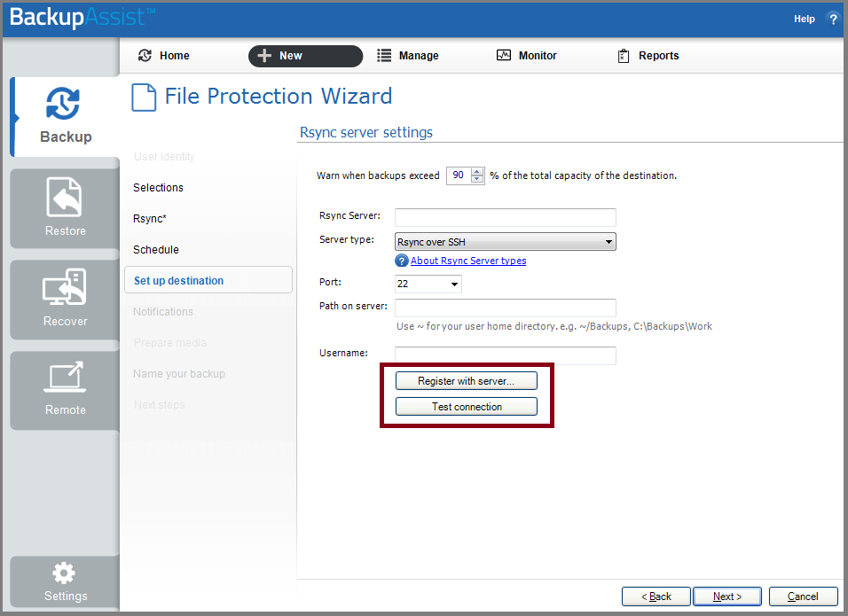
Task: Select the Schedule wizard step
Action: [x=156, y=250]
